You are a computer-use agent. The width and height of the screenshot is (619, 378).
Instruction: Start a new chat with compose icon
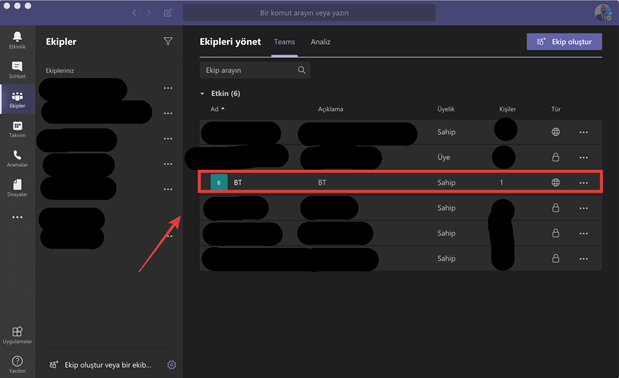[168, 13]
